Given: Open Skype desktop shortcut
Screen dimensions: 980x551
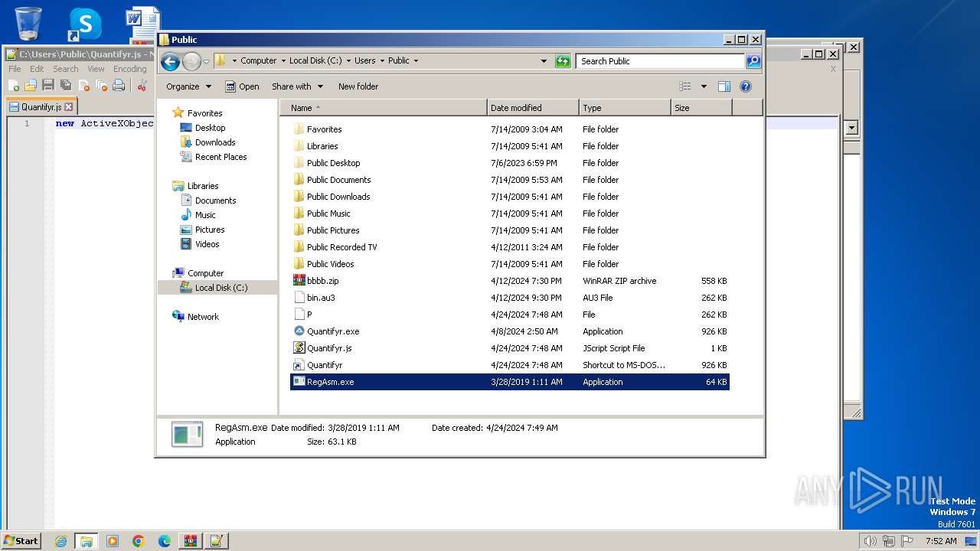Looking at the screenshot, I should pyautogui.click(x=84, y=24).
